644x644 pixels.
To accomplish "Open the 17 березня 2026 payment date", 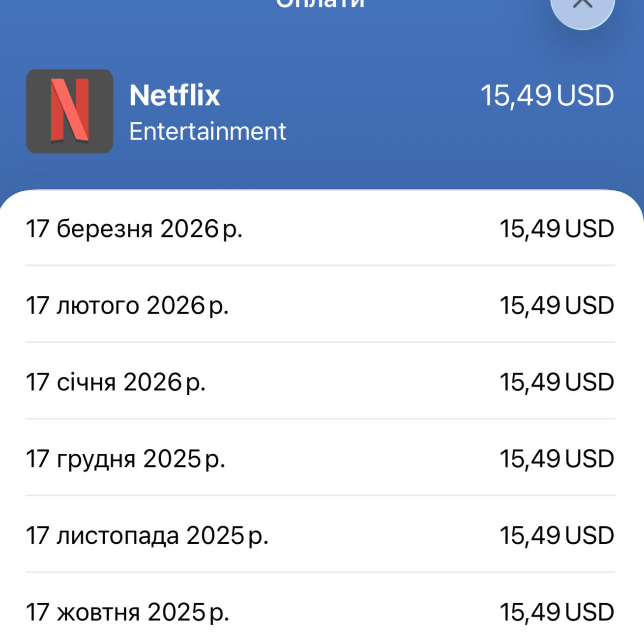I will (134, 229).
